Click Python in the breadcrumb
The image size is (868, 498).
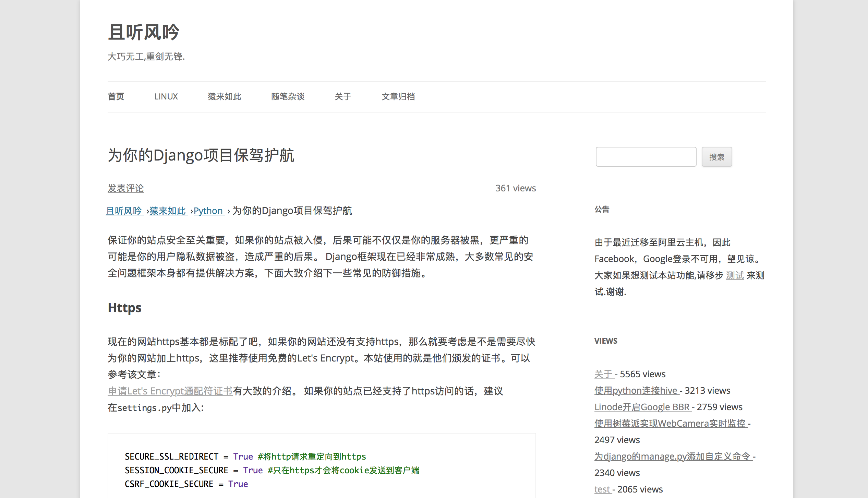(209, 211)
